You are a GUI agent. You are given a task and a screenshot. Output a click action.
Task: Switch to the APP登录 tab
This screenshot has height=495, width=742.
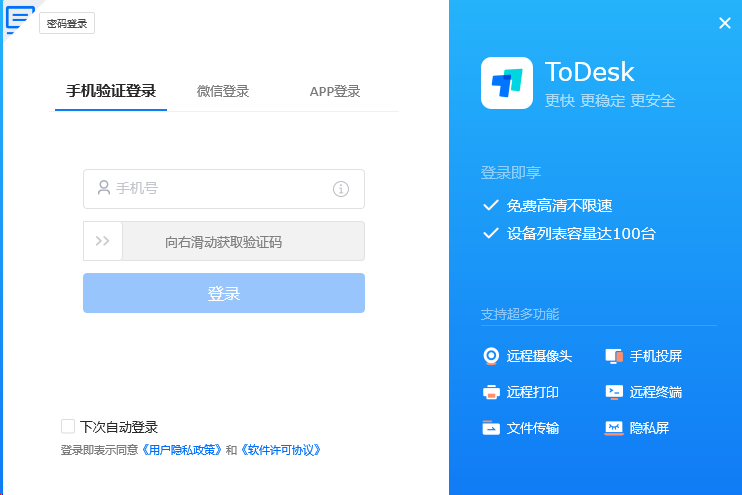click(335, 92)
